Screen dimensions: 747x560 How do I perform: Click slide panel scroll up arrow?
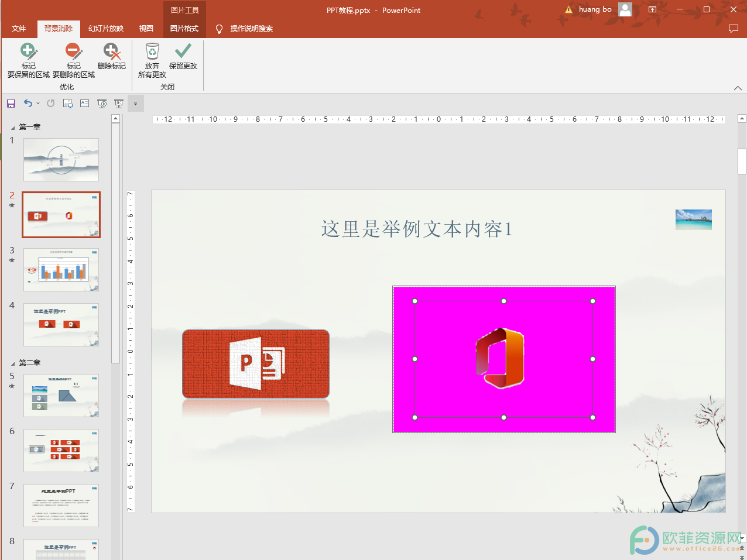coord(115,119)
